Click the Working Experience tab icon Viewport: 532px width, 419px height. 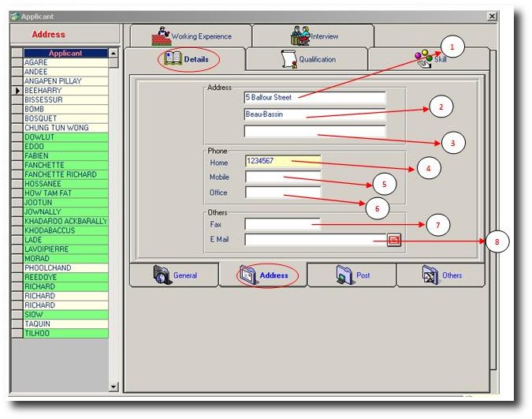[161, 36]
